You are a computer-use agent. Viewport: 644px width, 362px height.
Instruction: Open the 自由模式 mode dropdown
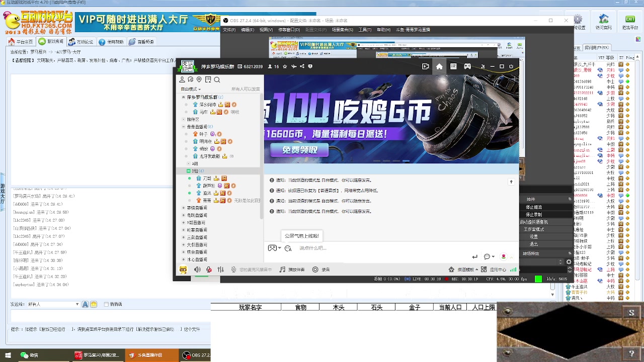coord(191,89)
